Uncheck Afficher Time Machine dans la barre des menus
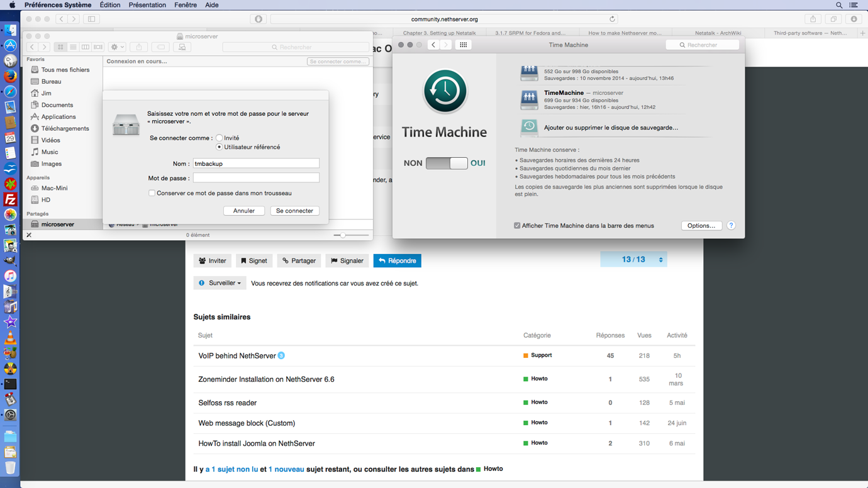Viewport: 868px width, 488px height. pyautogui.click(x=517, y=225)
